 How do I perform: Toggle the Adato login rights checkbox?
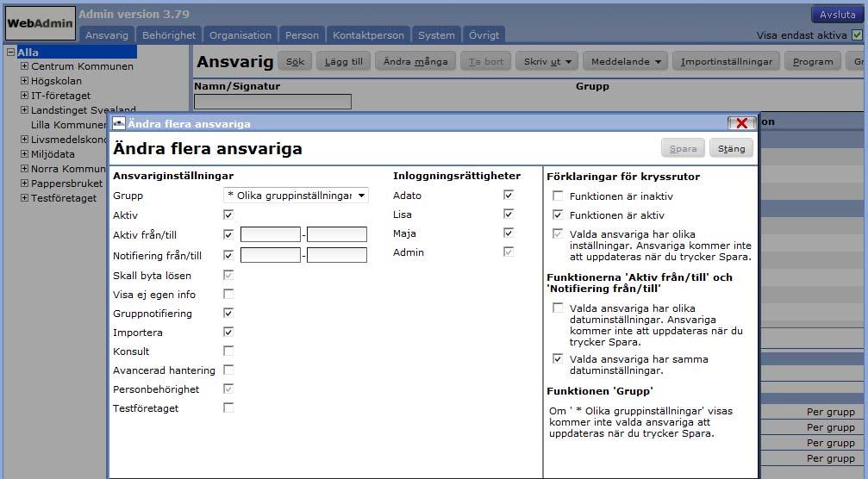coord(509,195)
